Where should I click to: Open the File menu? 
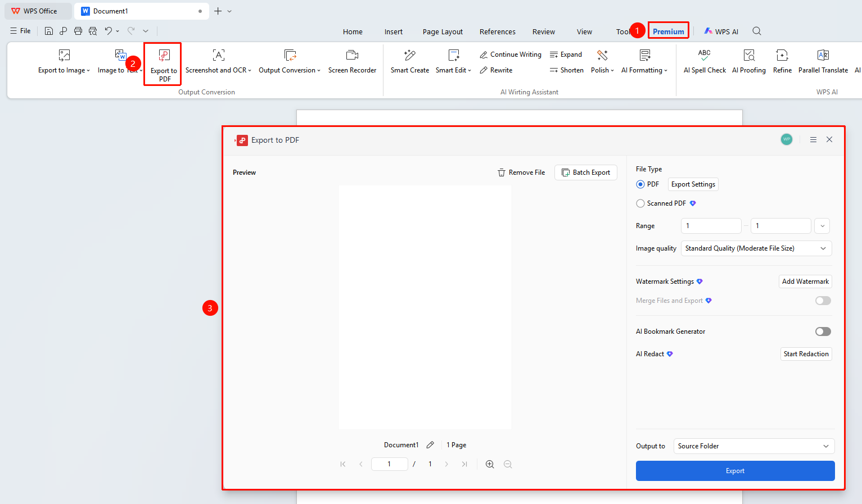pos(20,31)
